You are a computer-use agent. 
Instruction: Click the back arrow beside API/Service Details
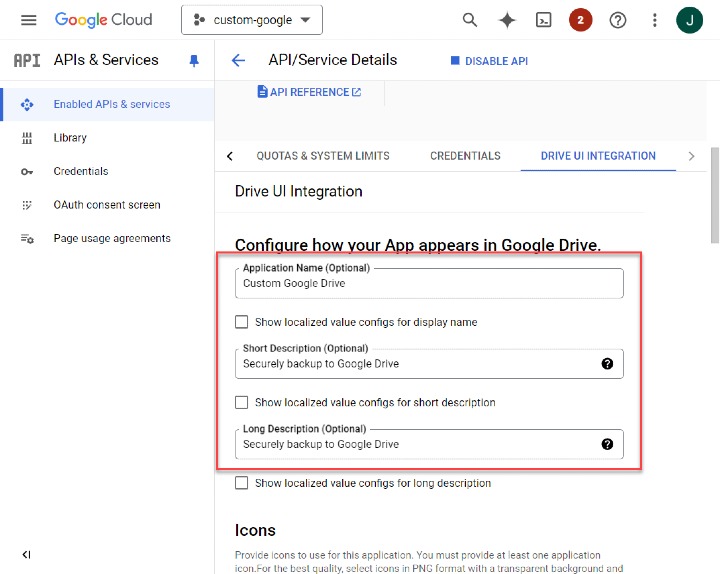(x=238, y=61)
